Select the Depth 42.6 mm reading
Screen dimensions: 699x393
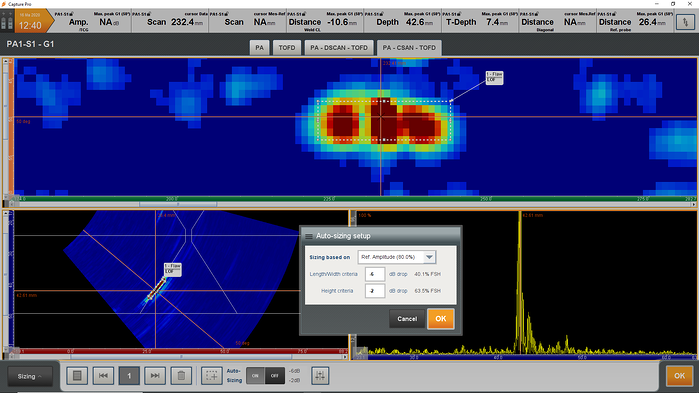point(403,22)
